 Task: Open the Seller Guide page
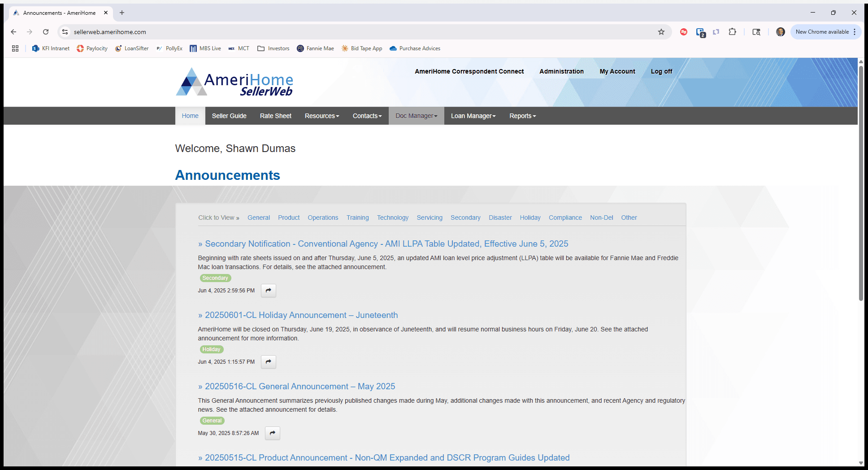(229, 116)
